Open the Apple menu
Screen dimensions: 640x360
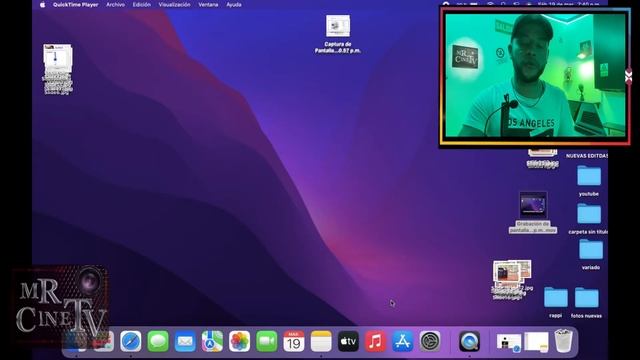click(42, 5)
